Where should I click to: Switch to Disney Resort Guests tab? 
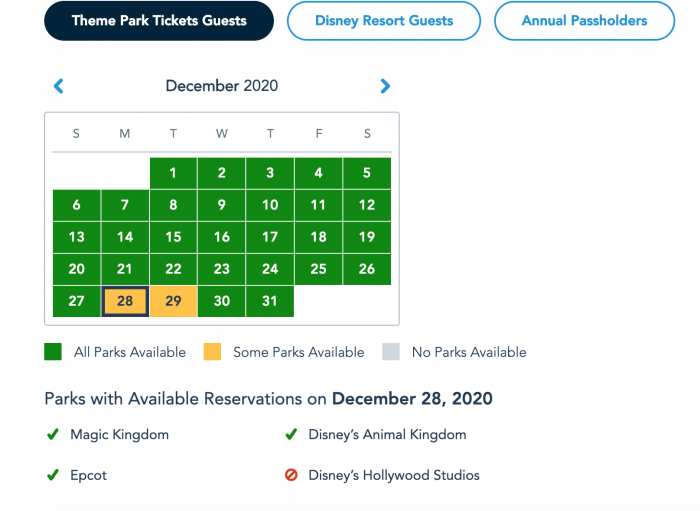[384, 21]
